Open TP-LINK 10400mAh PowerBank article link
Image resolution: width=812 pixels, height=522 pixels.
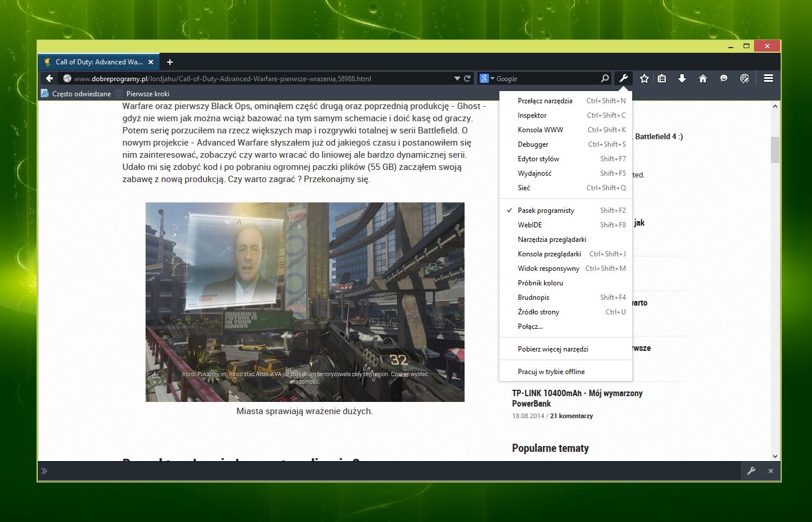pyautogui.click(x=577, y=398)
